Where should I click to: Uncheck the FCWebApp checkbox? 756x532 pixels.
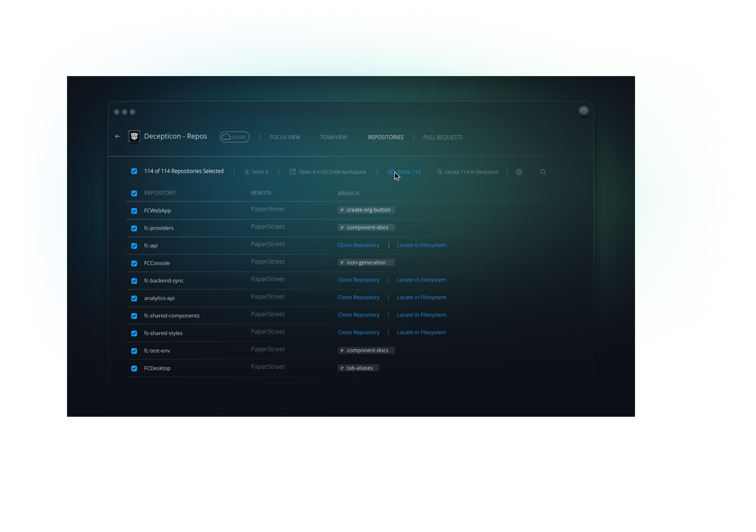pos(134,211)
